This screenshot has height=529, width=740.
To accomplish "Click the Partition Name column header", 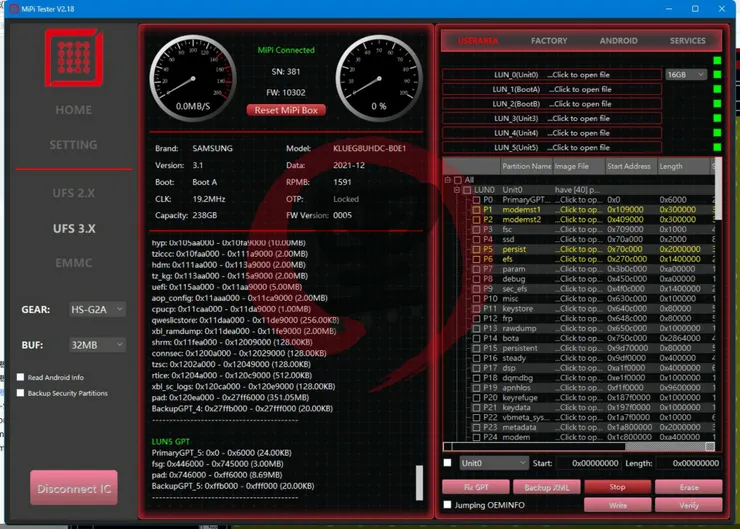I will 526,166.
